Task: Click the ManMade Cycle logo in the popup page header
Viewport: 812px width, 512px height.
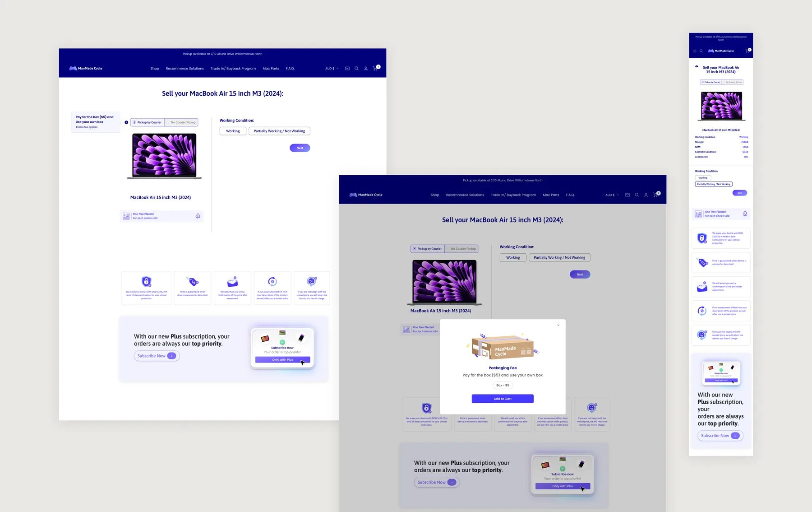Action: tap(366, 195)
